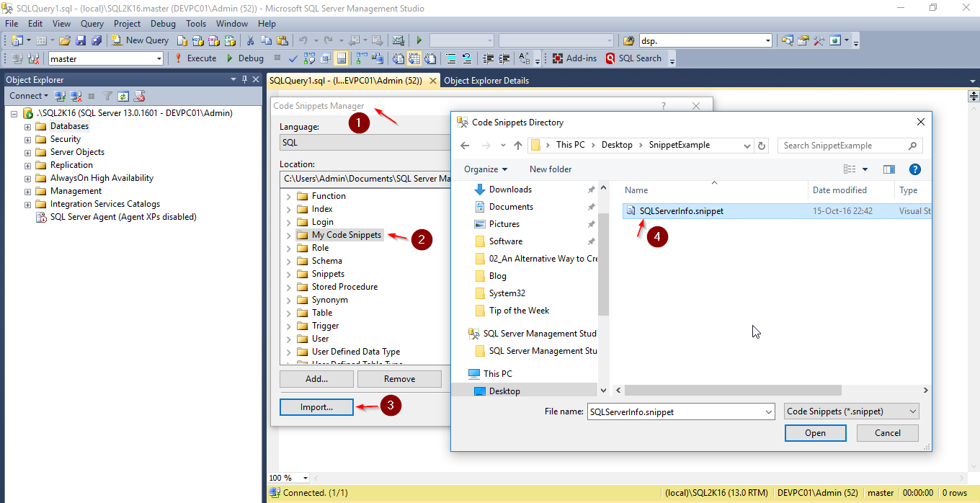Click the Help icon in file dialog
Screen dimensions: 980x503
click(x=915, y=169)
